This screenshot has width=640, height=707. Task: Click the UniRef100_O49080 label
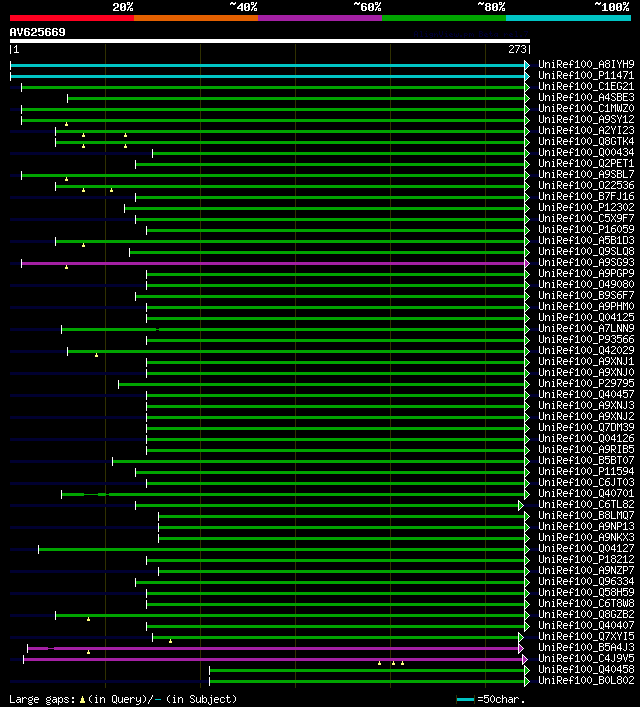[586, 284]
